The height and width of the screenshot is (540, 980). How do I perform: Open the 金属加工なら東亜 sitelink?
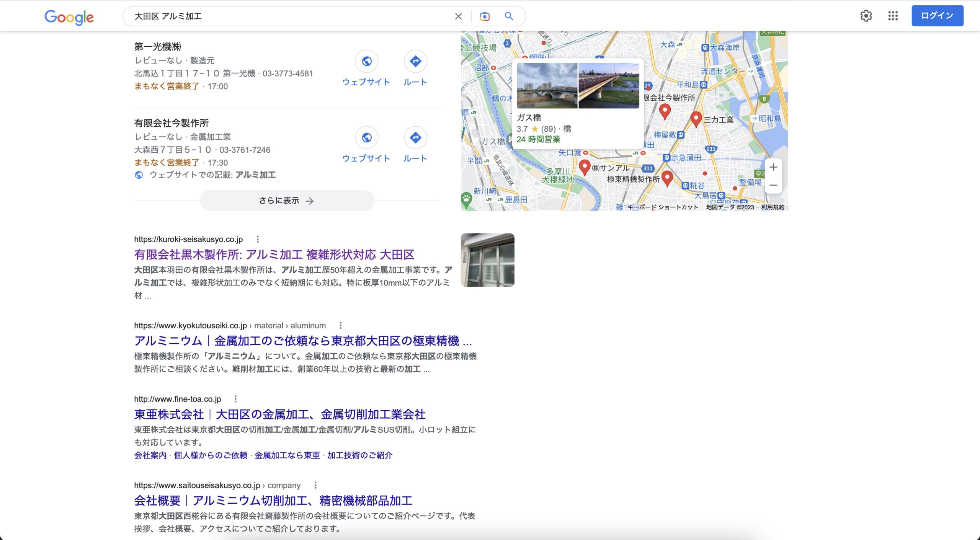[x=287, y=455]
